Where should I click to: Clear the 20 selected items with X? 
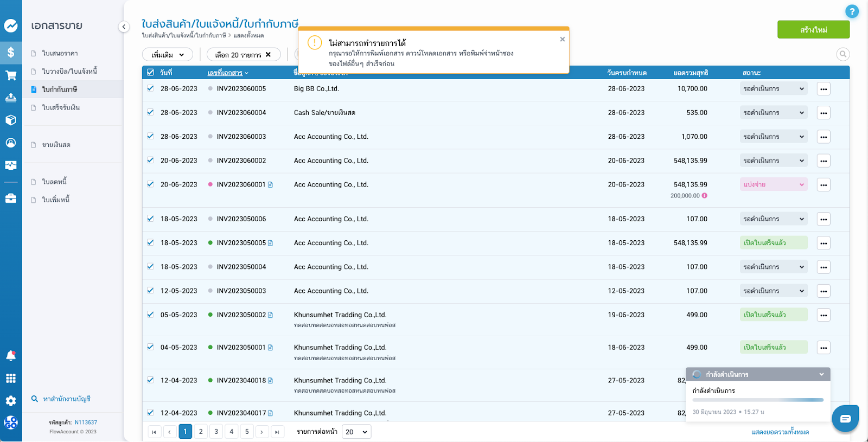point(268,55)
